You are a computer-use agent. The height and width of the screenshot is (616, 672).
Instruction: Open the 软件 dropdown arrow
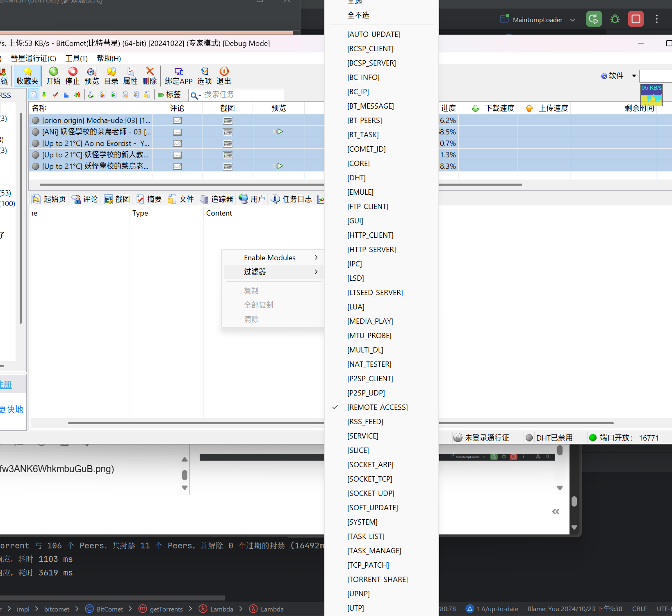coord(634,76)
